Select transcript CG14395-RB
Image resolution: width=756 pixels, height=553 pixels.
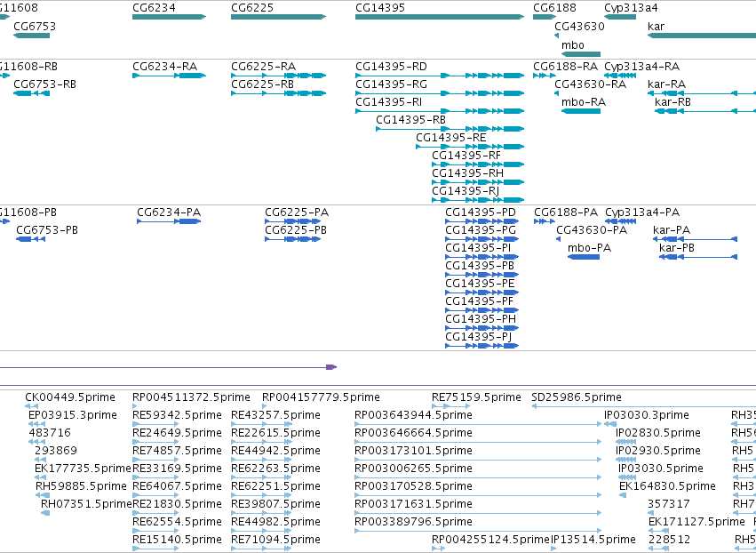coord(410,120)
